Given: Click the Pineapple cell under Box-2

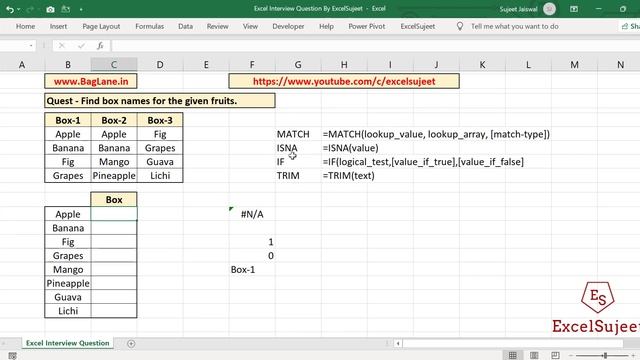Looking at the screenshot, I should pos(114,176).
